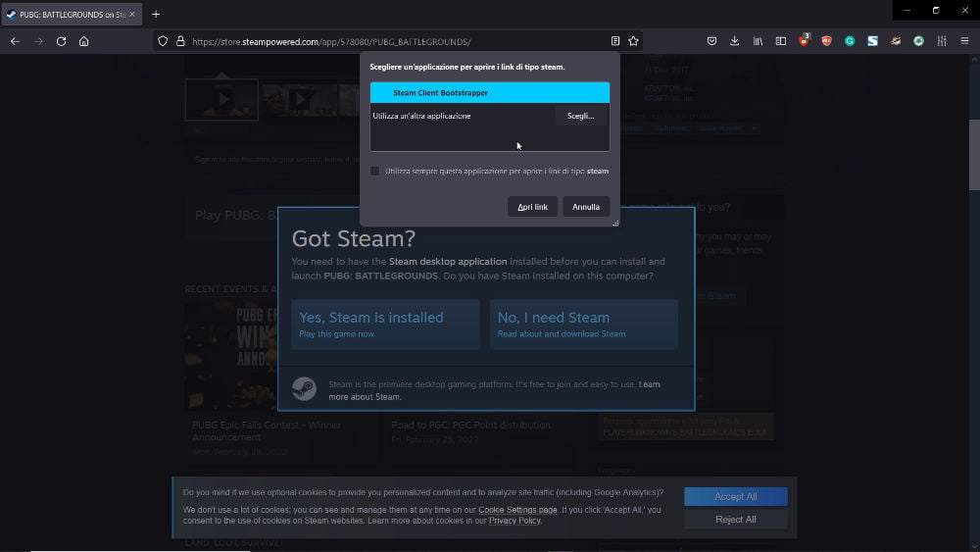Select Steam Client Bootstrapper application

[489, 92]
